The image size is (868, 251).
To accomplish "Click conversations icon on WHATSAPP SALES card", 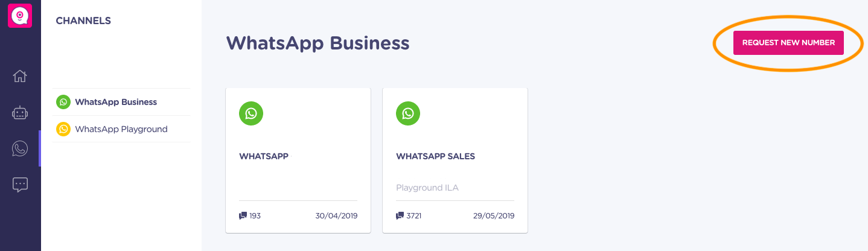I will pos(400,215).
